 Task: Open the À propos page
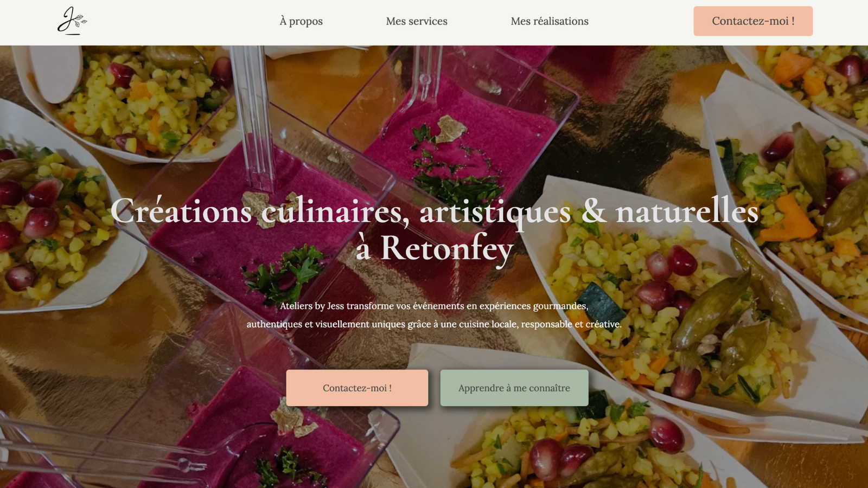click(301, 21)
